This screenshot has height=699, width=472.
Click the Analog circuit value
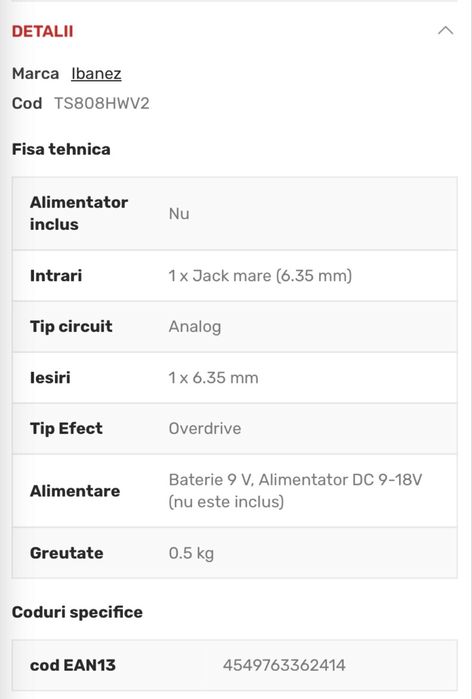coord(195,327)
